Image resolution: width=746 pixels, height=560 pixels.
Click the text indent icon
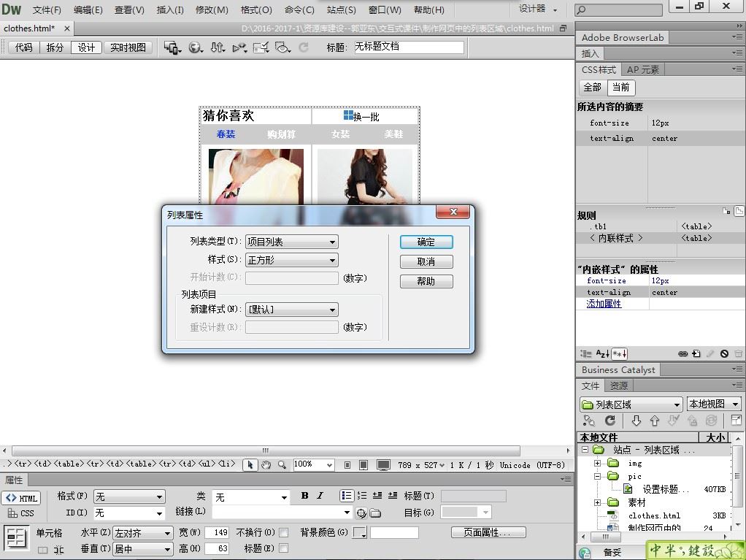pyautogui.click(x=393, y=496)
